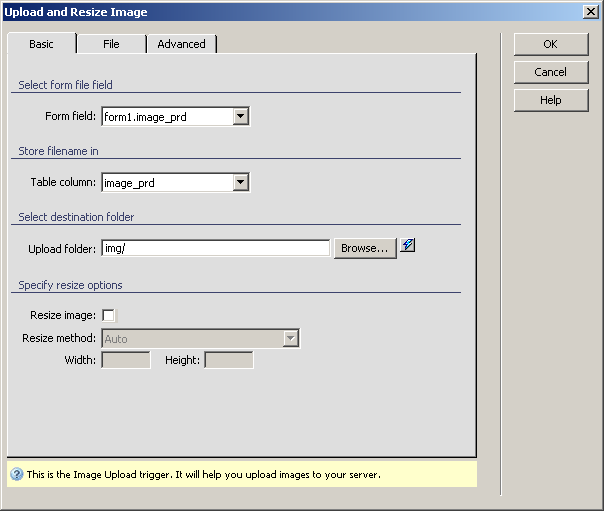Open the Advanced tab
Image resolution: width=604 pixels, height=511 pixels.
(181, 44)
